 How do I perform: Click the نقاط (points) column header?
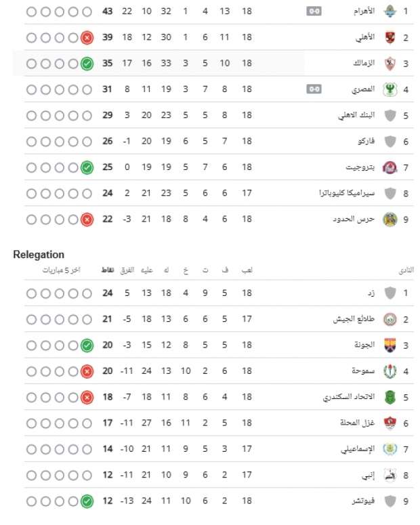coord(107,270)
